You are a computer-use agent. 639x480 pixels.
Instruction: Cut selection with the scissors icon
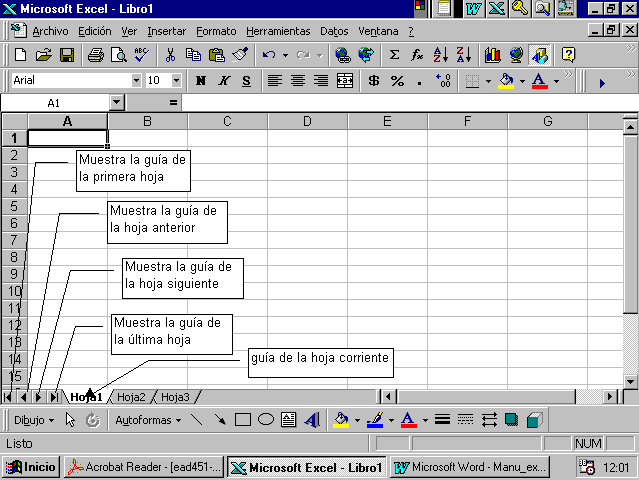pyautogui.click(x=170, y=55)
